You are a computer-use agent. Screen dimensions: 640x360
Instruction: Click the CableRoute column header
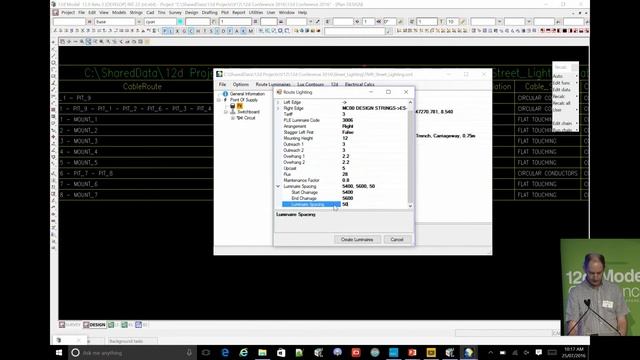coord(142,87)
